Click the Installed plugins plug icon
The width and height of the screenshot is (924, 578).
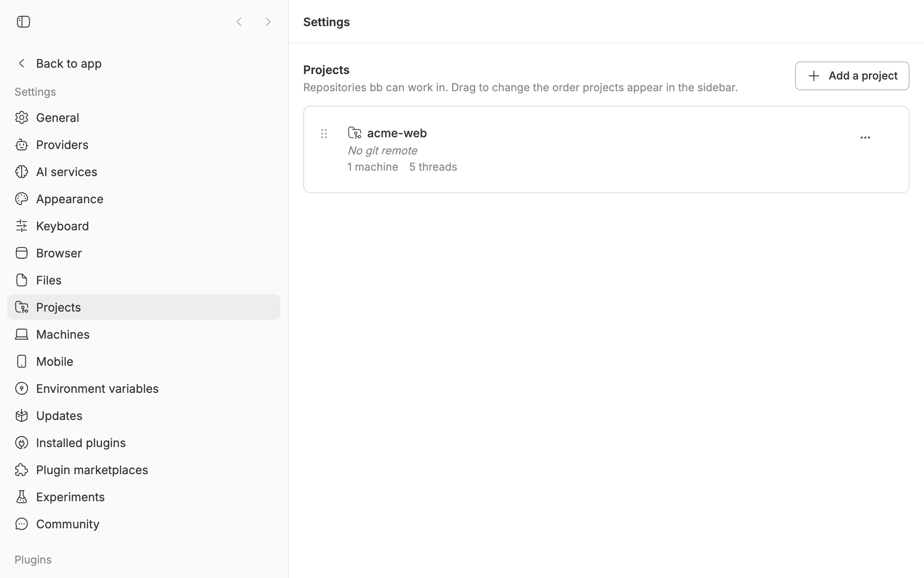[22, 443]
